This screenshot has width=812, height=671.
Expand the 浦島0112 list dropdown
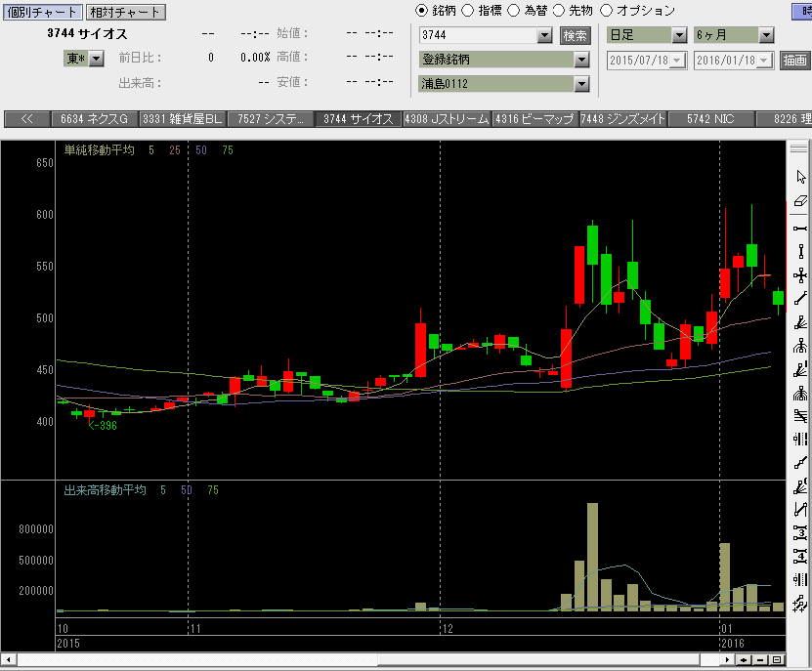click(x=581, y=83)
